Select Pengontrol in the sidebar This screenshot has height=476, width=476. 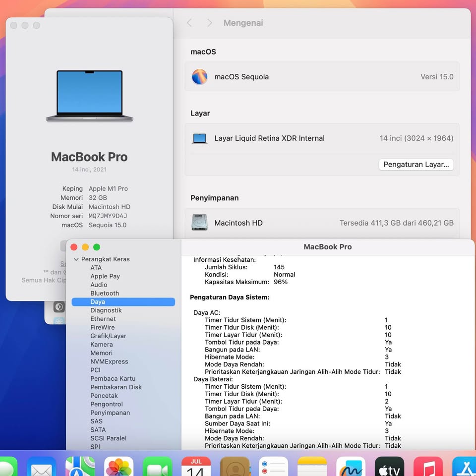(107, 405)
